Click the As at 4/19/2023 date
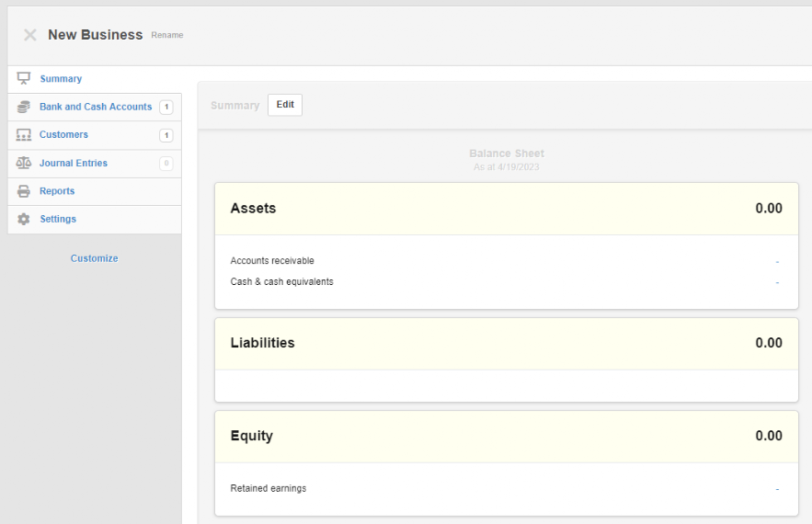 click(x=507, y=166)
